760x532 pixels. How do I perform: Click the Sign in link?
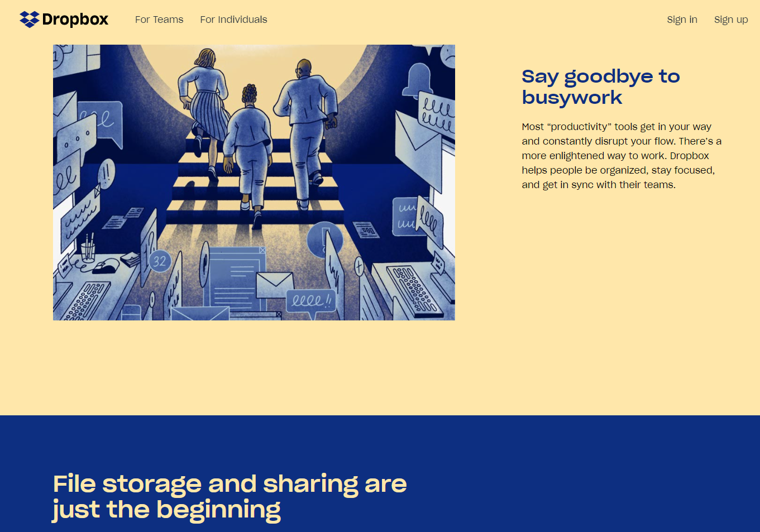pos(682,20)
